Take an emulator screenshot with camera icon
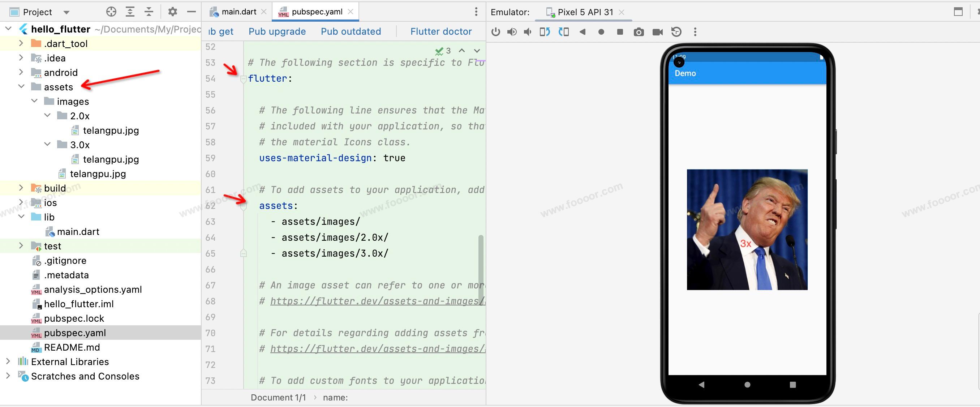The height and width of the screenshot is (407, 980). (639, 32)
